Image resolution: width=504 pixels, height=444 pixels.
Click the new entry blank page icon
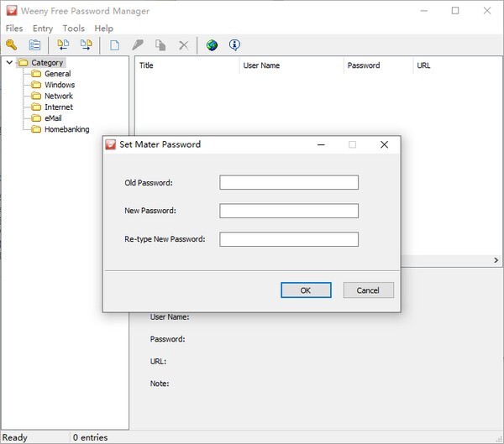coord(114,45)
